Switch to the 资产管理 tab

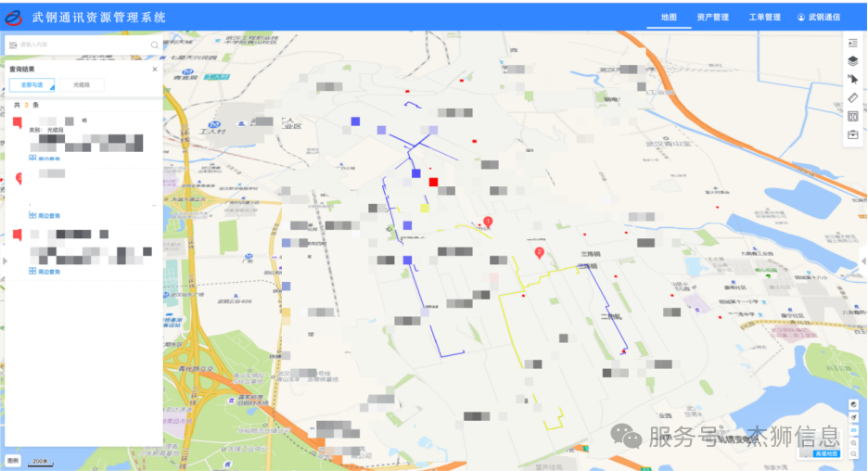click(712, 18)
